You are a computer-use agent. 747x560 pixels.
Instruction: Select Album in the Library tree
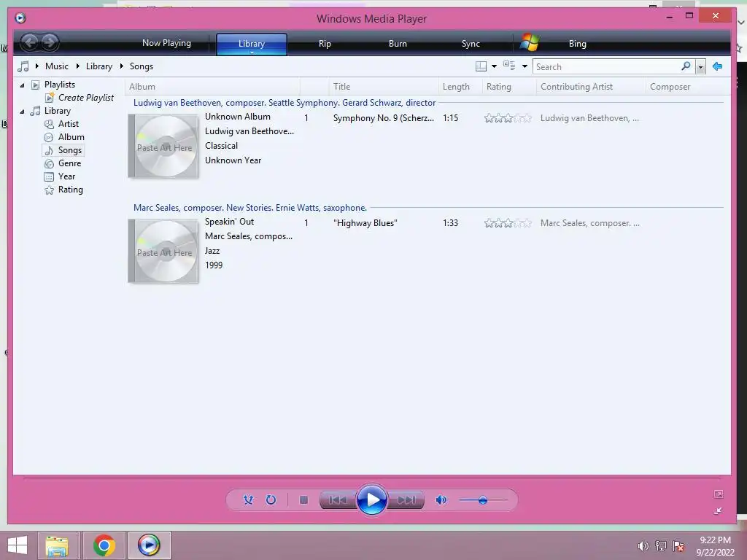71,137
